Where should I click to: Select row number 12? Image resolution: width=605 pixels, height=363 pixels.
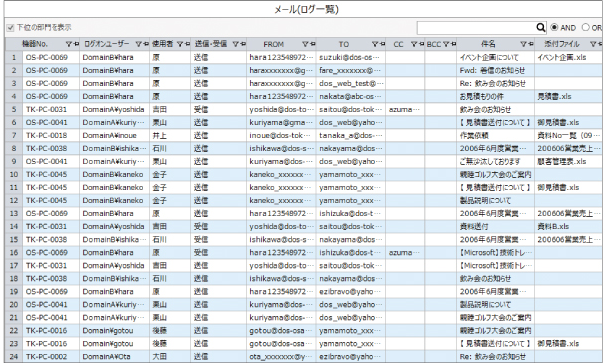(x=14, y=201)
